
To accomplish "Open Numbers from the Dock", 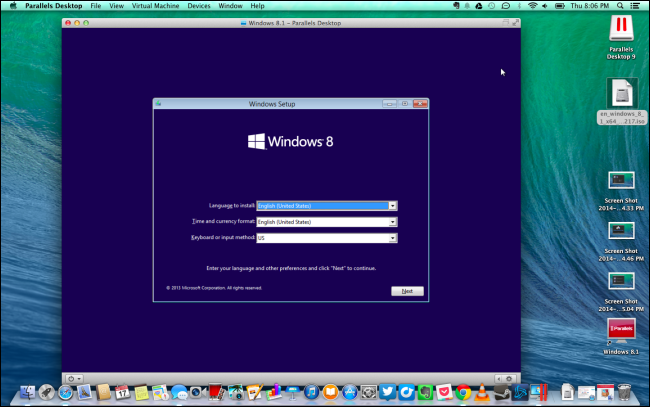I will (274, 392).
